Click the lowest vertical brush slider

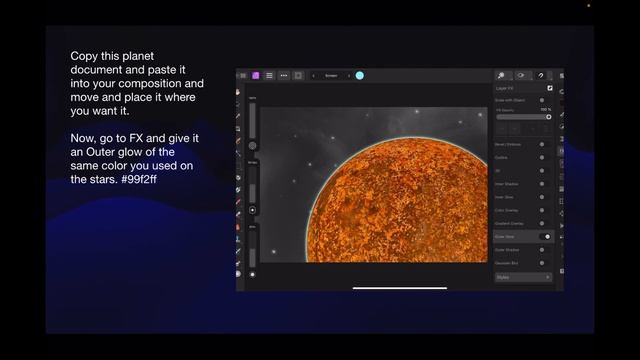coord(253,249)
